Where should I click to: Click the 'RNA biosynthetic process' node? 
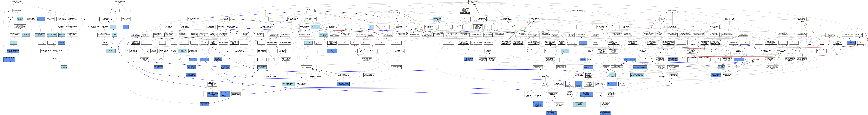click(x=650, y=59)
